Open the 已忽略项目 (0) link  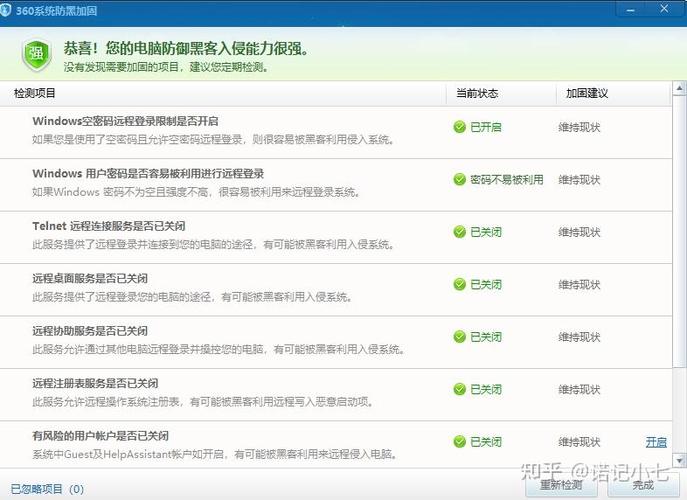point(47,489)
